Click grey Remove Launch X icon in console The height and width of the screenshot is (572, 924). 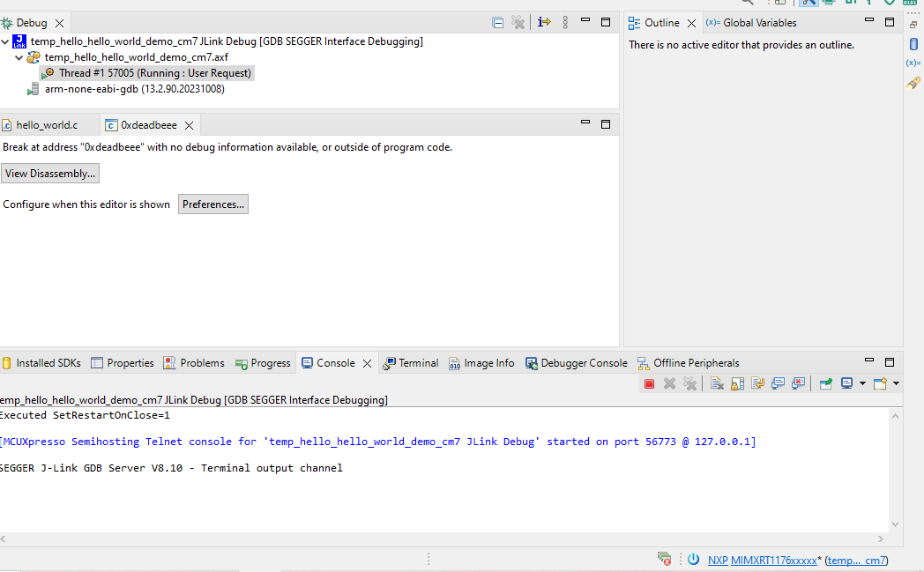[669, 383]
